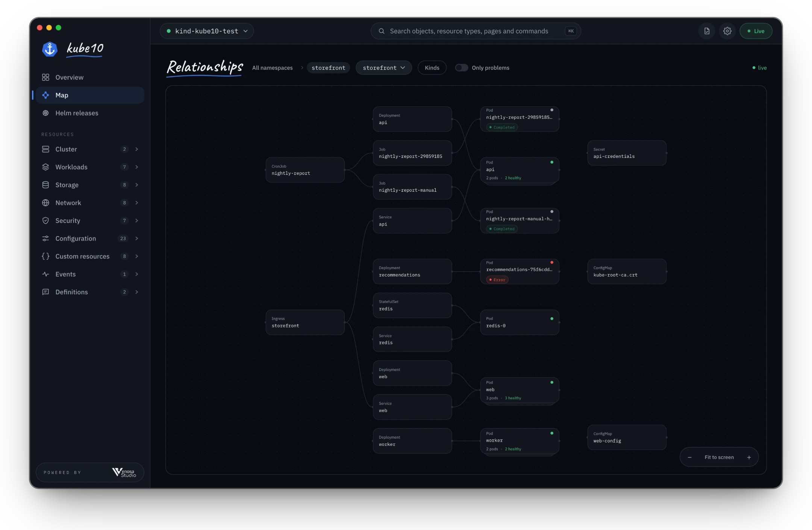Viewport: 812px width, 530px height.
Task: Select the Pod redis-0 node
Action: point(520,323)
